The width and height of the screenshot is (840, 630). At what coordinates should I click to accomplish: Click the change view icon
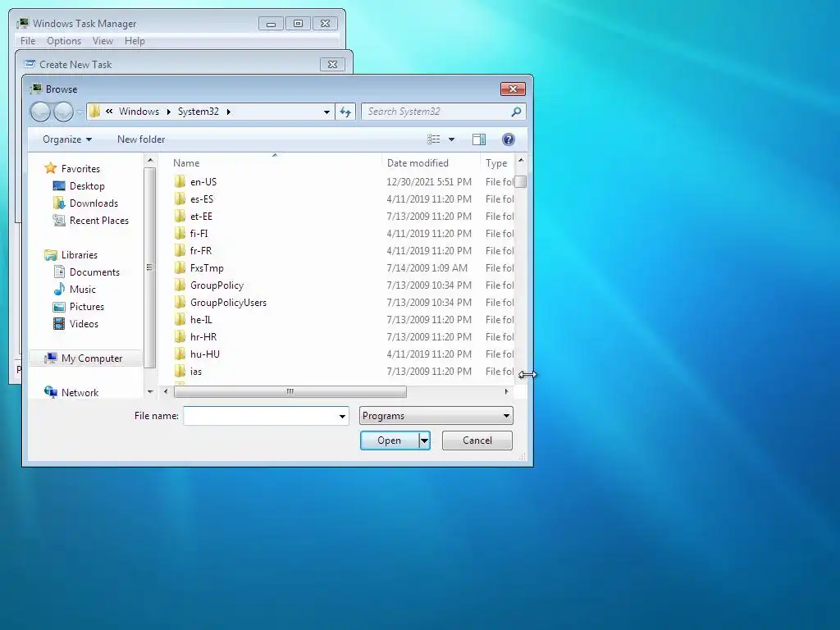[433, 139]
